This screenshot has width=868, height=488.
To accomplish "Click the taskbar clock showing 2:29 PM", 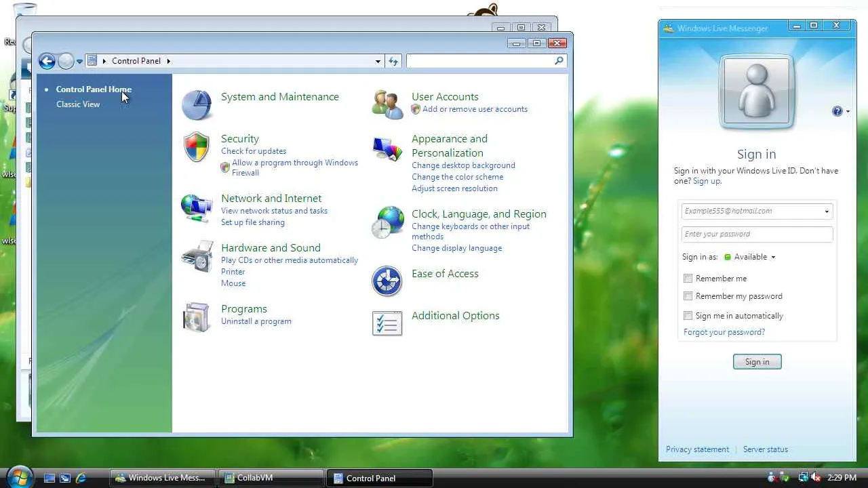I will [x=842, y=478].
